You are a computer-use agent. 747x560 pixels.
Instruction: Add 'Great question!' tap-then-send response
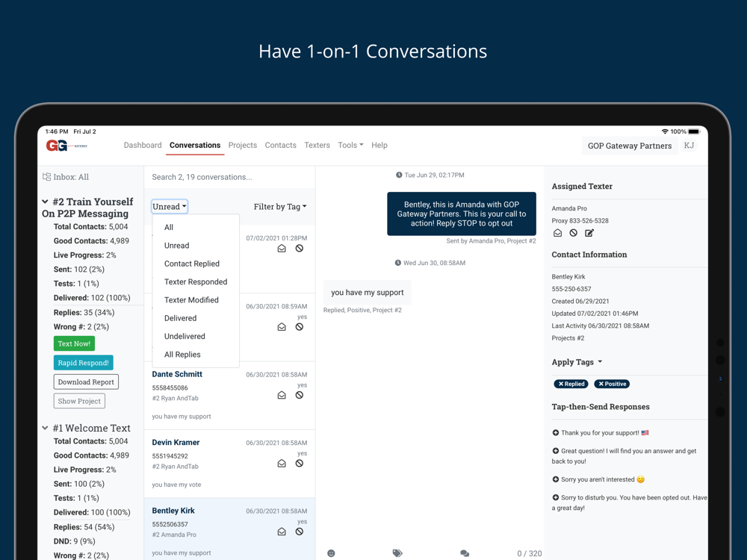(x=556, y=451)
